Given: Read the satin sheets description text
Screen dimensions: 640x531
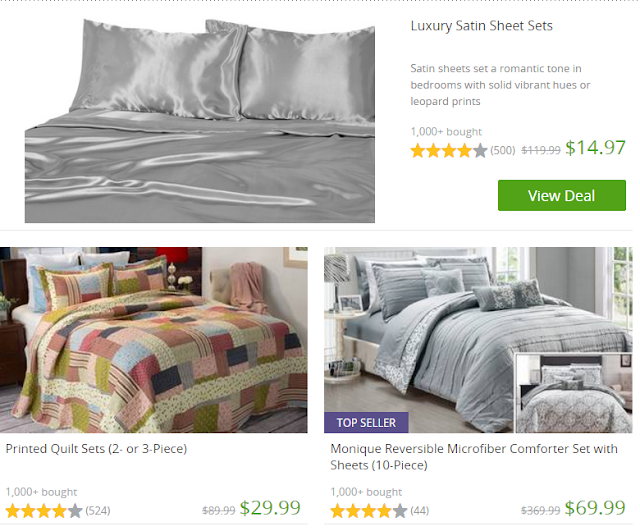Looking at the screenshot, I should [x=500, y=85].
